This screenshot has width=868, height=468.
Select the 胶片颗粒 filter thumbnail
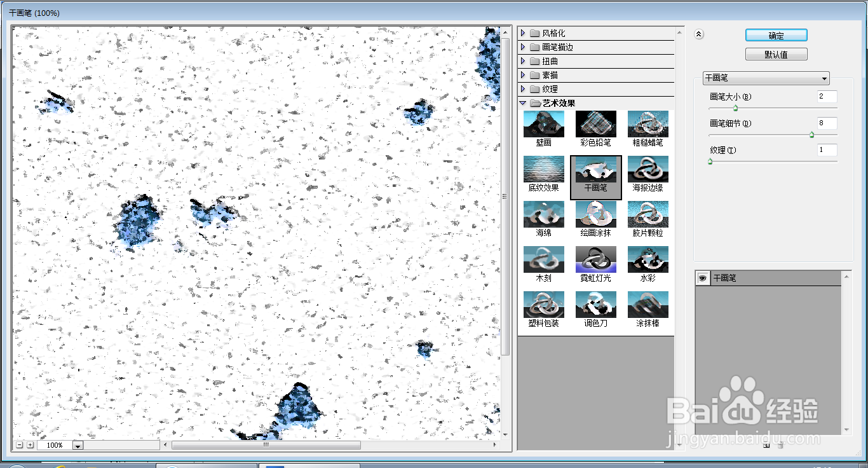tap(648, 219)
